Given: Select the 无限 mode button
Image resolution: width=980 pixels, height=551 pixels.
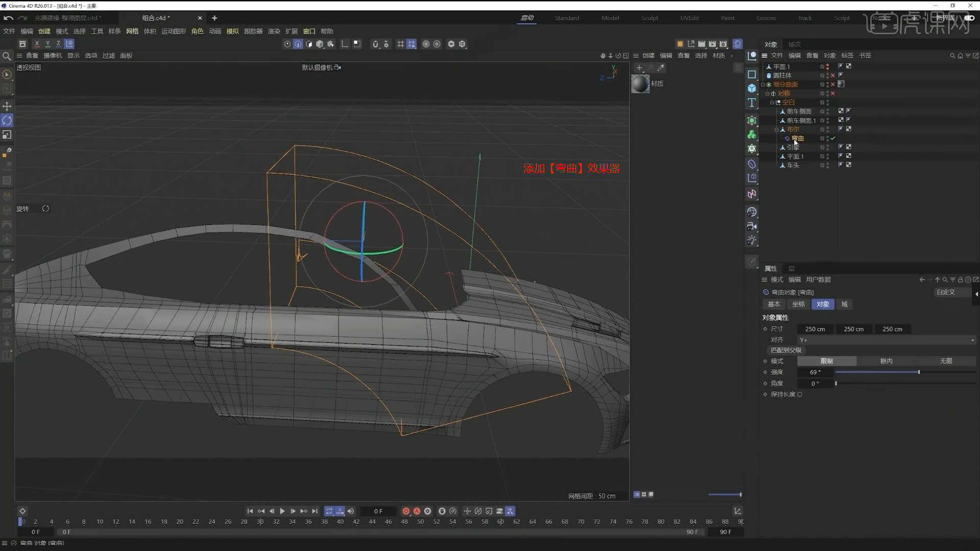Looking at the screenshot, I should coord(946,361).
